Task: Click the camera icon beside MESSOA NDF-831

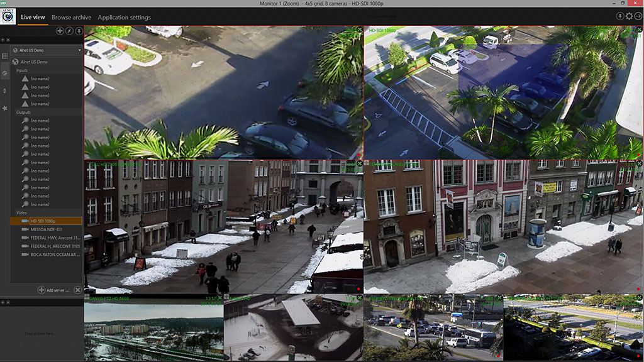Action: [25, 229]
